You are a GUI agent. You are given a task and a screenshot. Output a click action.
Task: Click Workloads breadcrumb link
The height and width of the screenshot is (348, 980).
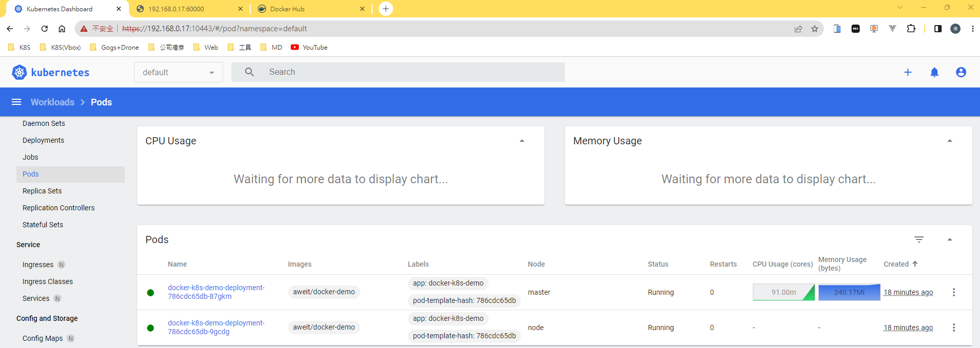(x=52, y=102)
